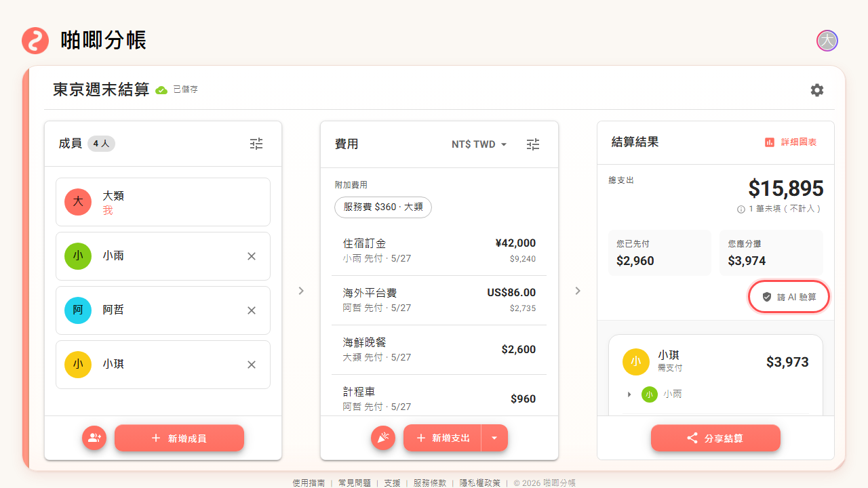Open settlement settings gear icon
This screenshot has width=868, height=488.
pyautogui.click(x=817, y=90)
